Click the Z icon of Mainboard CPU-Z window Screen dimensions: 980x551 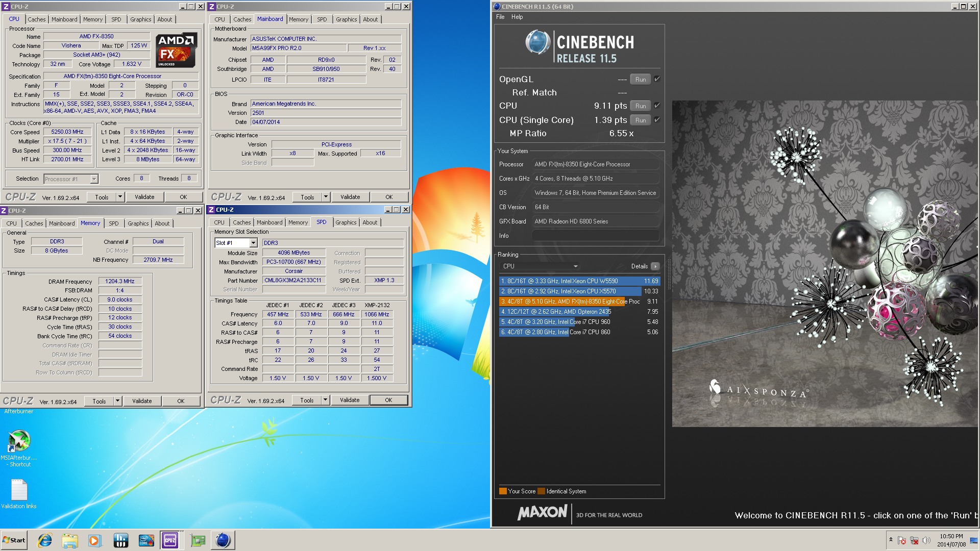coord(212,7)
